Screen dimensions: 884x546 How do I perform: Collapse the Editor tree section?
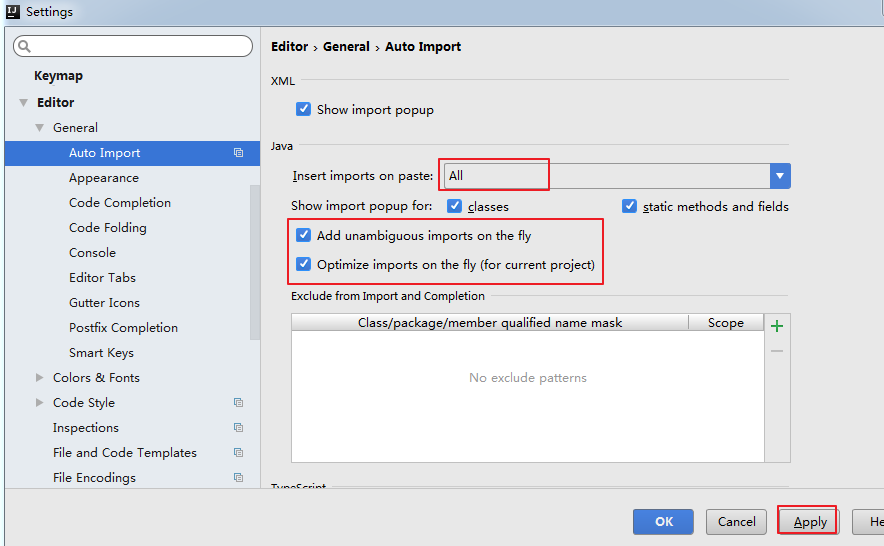click(x=24, y=103)
